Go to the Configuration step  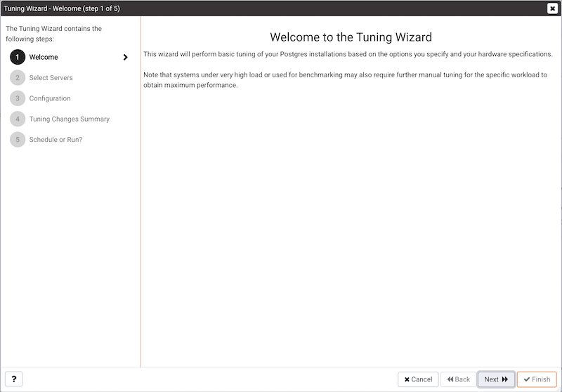coord(50,98)
